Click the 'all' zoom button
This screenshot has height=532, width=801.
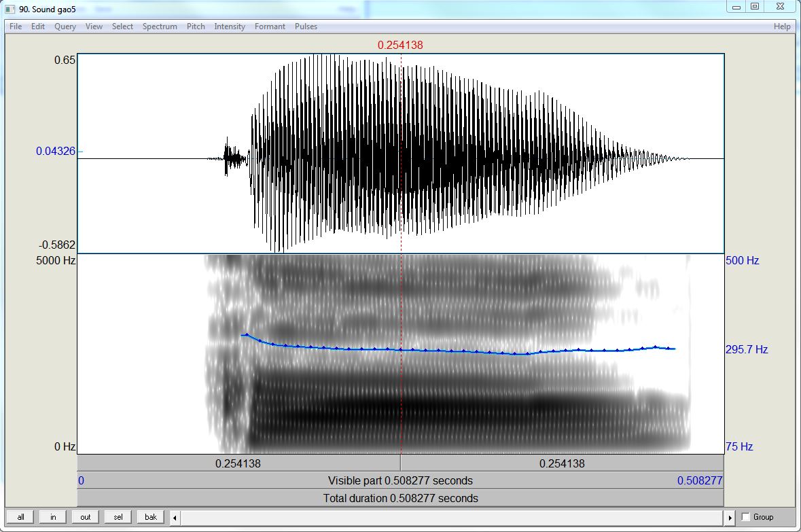(x=20, y=517)
